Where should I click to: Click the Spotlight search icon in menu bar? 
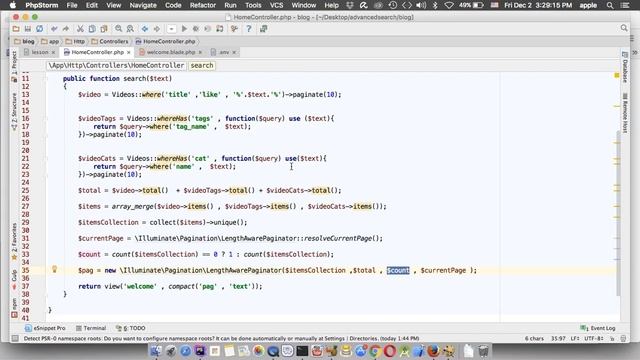pos(610,5)
